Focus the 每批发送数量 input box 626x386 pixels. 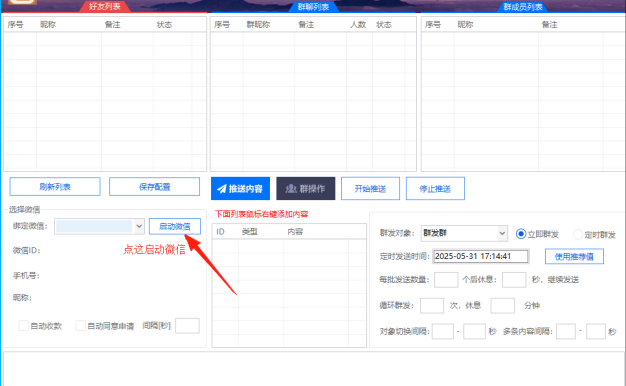click(x=446, y=279)
